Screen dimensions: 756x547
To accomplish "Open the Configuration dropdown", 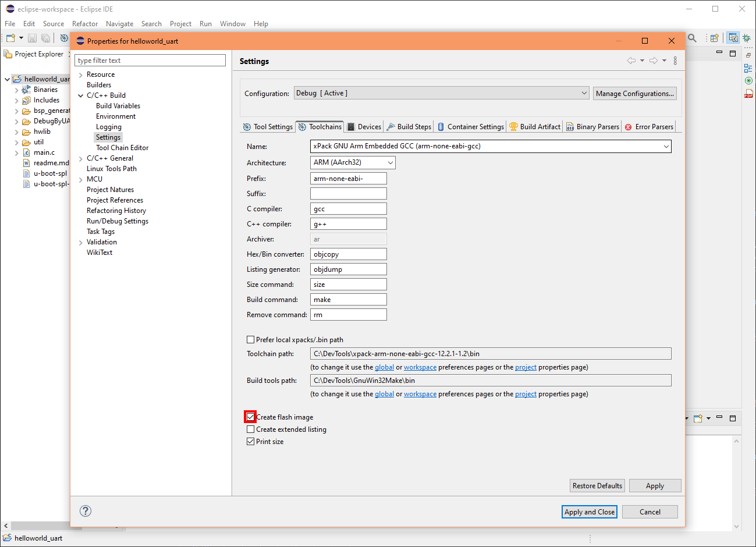I will click(x=584, y=93).
